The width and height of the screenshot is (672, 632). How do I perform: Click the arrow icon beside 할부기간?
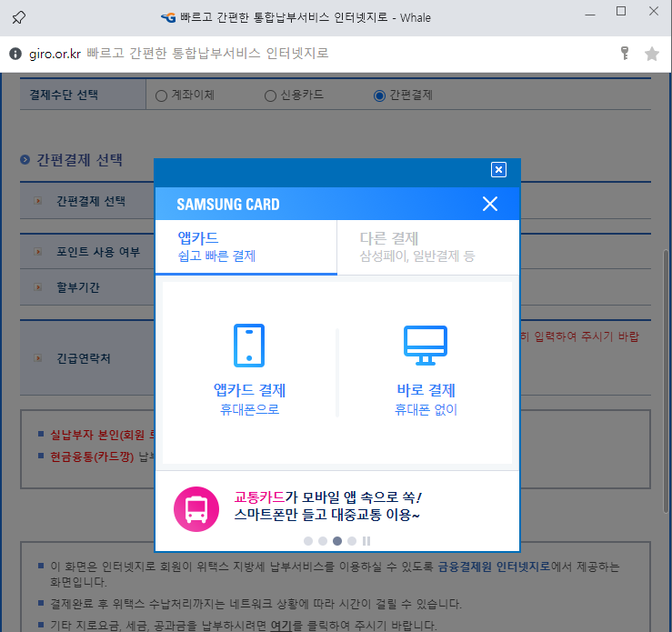click(x=37, y=287)
